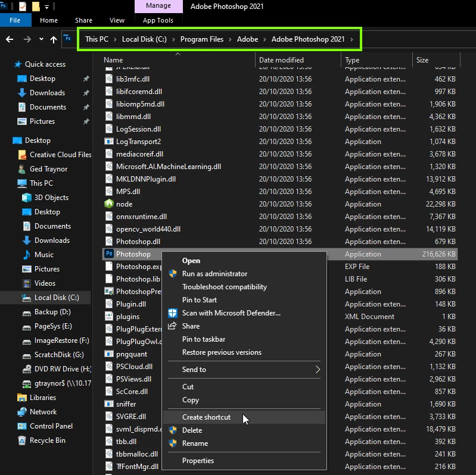
Task: Click the Ged Traynor user icon
Action: (22, 169)
